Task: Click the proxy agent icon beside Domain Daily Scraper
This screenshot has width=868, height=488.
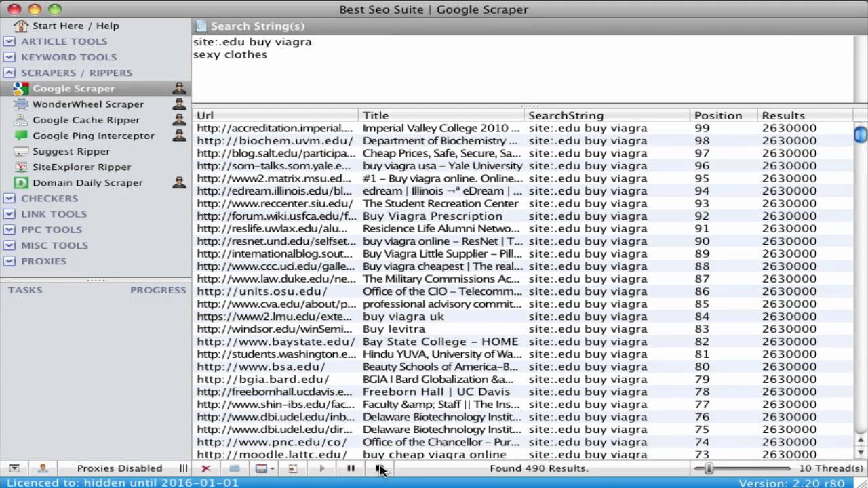Action: tap(179, 182)
